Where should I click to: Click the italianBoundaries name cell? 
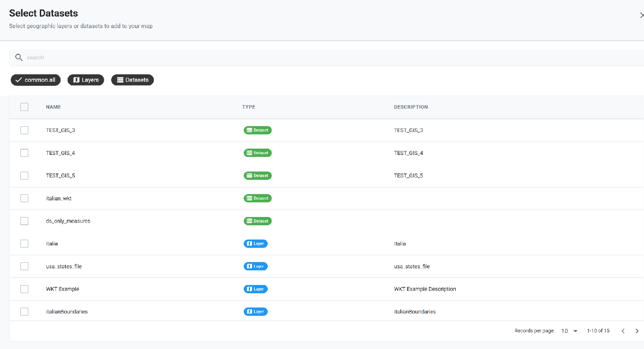click(x=67, y=312)
